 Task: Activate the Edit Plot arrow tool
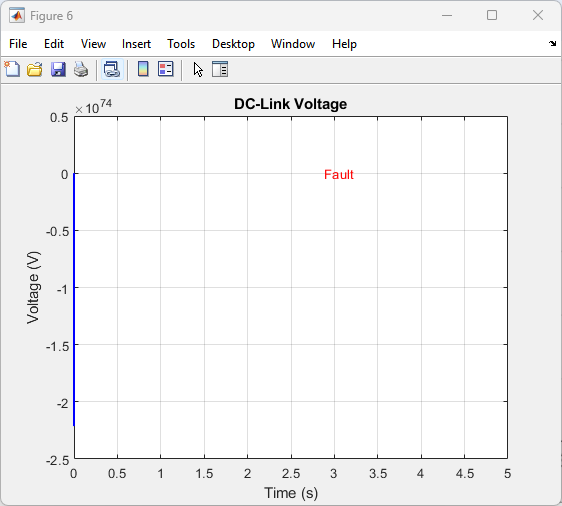point(198,70)
